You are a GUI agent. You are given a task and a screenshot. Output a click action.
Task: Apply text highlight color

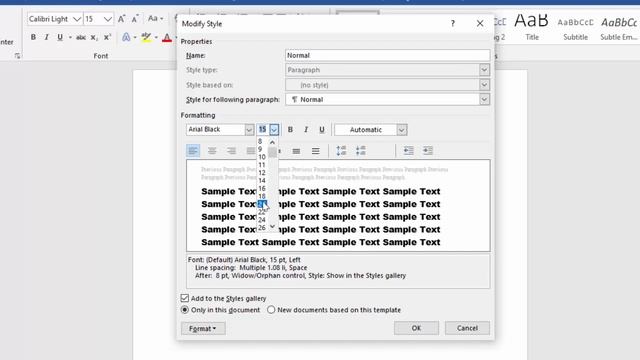(x=146, y=37)
